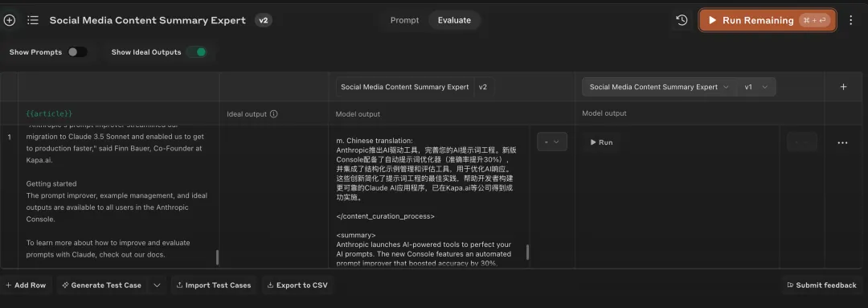Click Add Row button
Viewport: 868px width, 308px height.
(26, 285)
